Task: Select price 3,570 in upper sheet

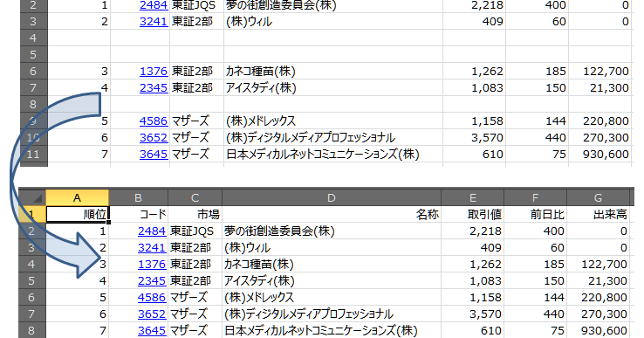Action: 475,137
